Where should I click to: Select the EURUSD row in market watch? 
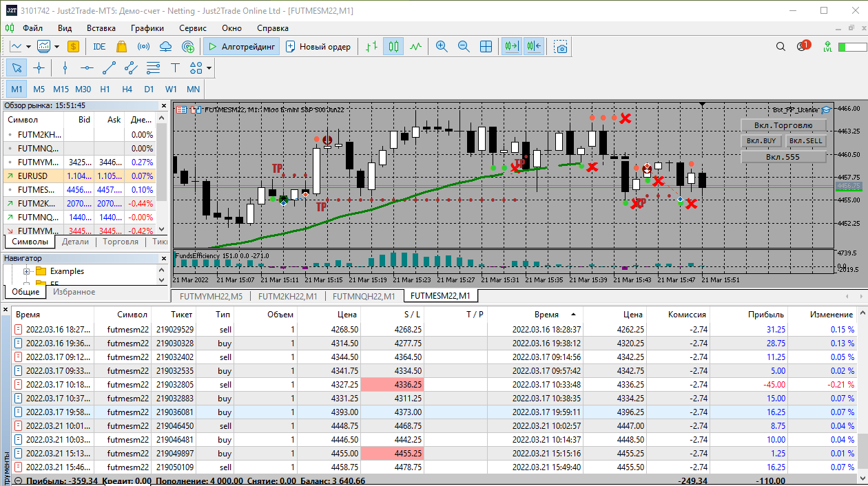[x=33, y=176]
